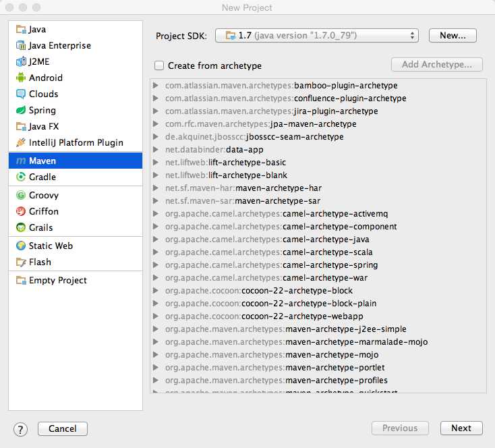Click the Grails icon

21,227
